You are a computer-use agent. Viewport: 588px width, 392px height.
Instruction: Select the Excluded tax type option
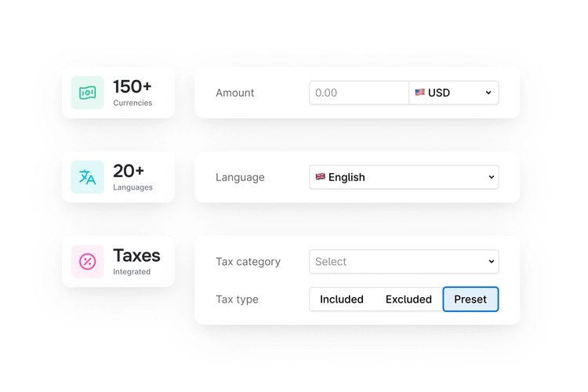click(408, 299)
